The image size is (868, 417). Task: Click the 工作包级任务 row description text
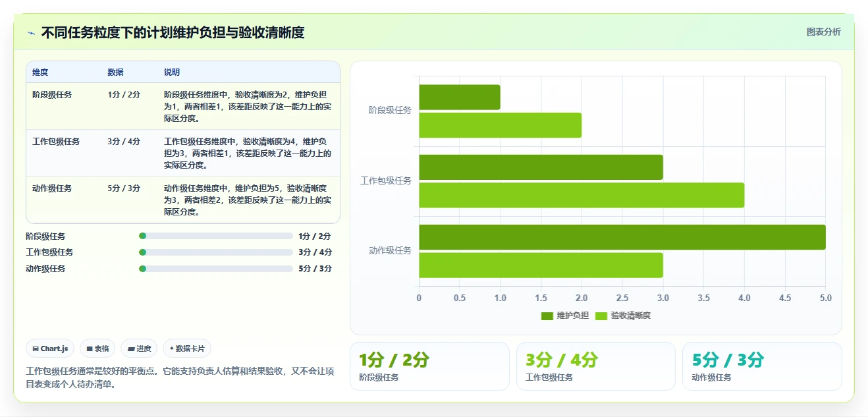tap(248, 153)
